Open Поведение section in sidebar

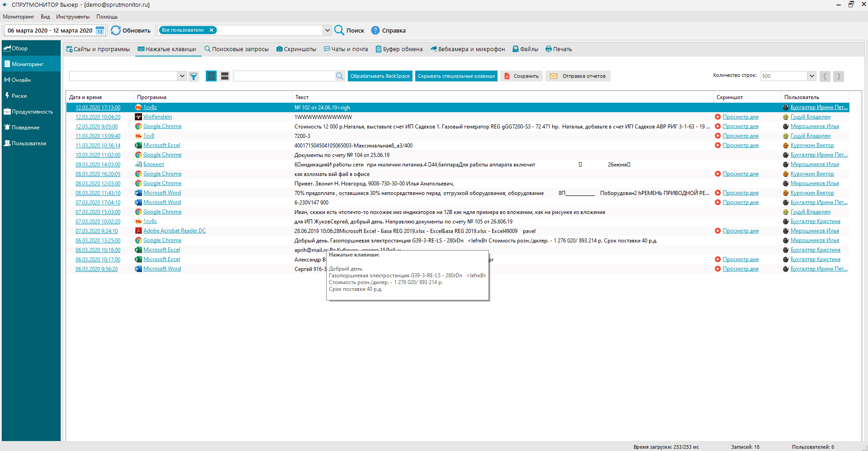tap(31, 127)
